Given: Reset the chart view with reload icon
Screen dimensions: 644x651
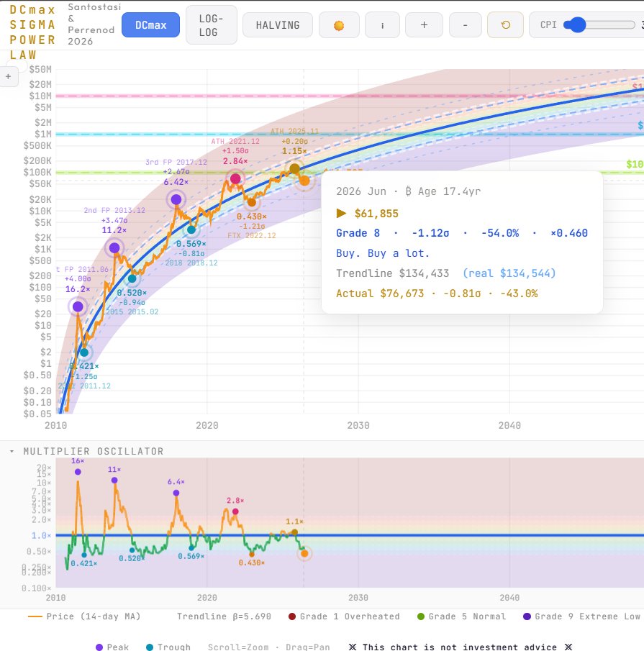Looking at the screenshot, I should point(505,25).
